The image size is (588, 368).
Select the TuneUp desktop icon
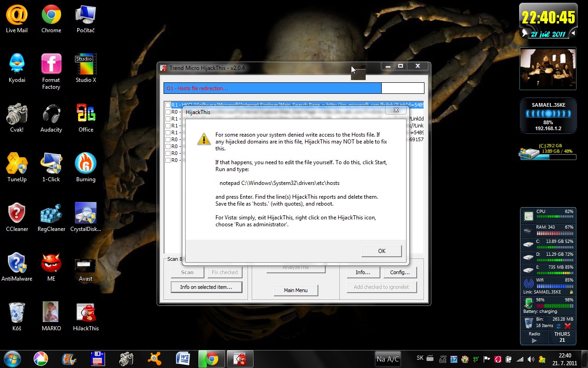click(x=17, y=168)
